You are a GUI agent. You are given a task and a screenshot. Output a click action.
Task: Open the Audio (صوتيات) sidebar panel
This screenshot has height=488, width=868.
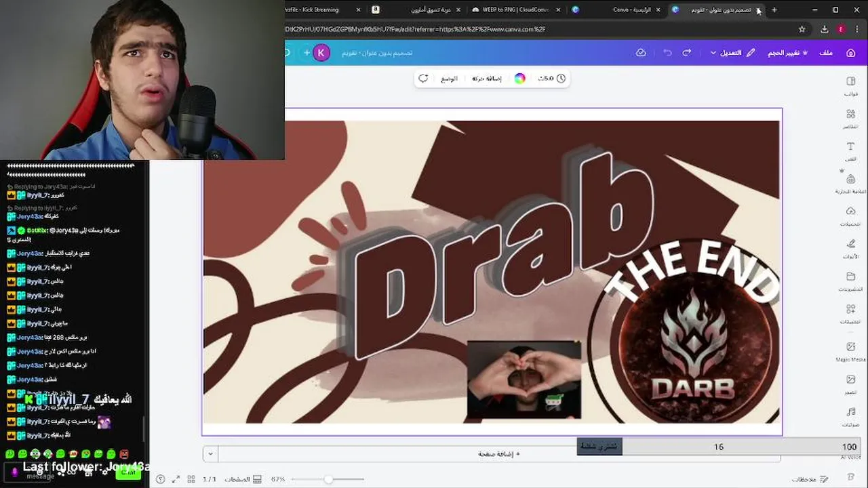click(x=851, y=416)
